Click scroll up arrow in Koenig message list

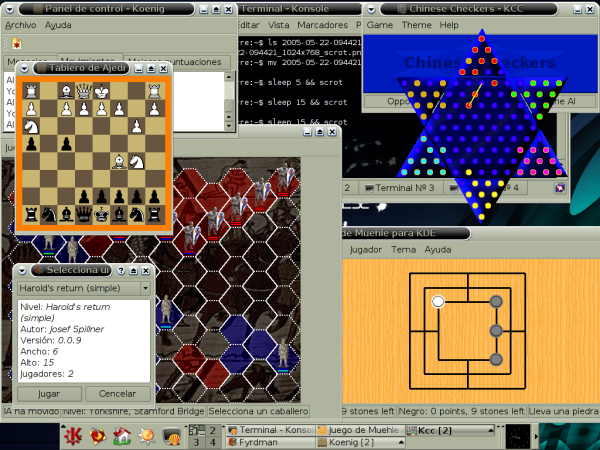[229, 77]
